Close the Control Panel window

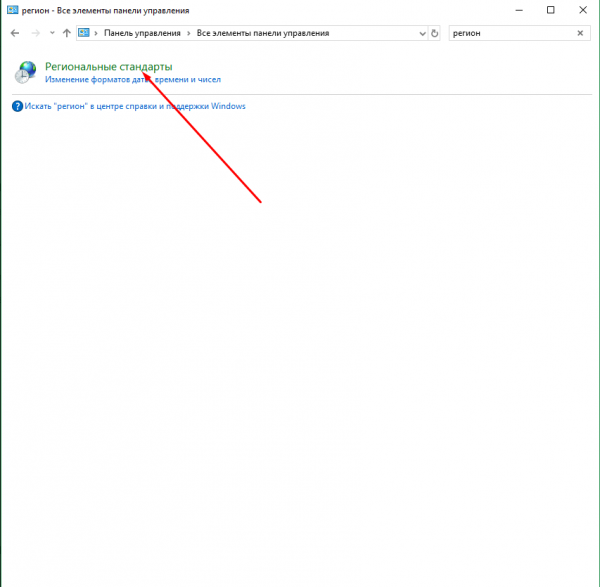(x=583, y=10)
